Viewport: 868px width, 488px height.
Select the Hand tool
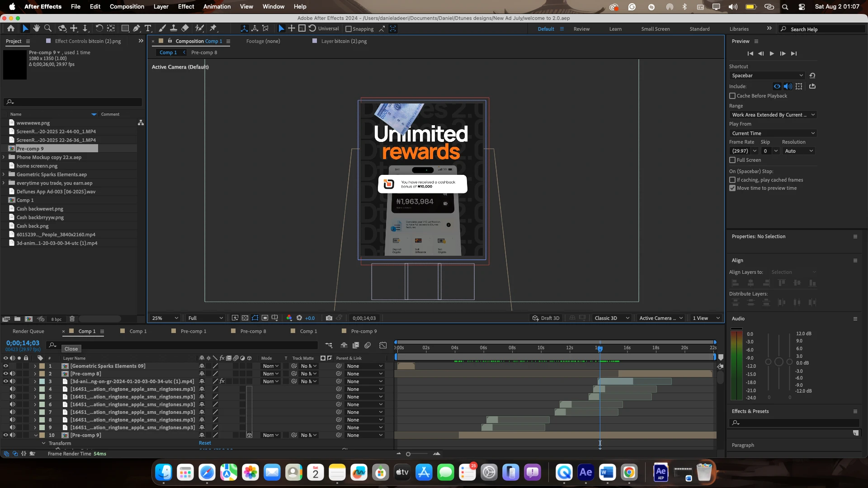[36, 28]
